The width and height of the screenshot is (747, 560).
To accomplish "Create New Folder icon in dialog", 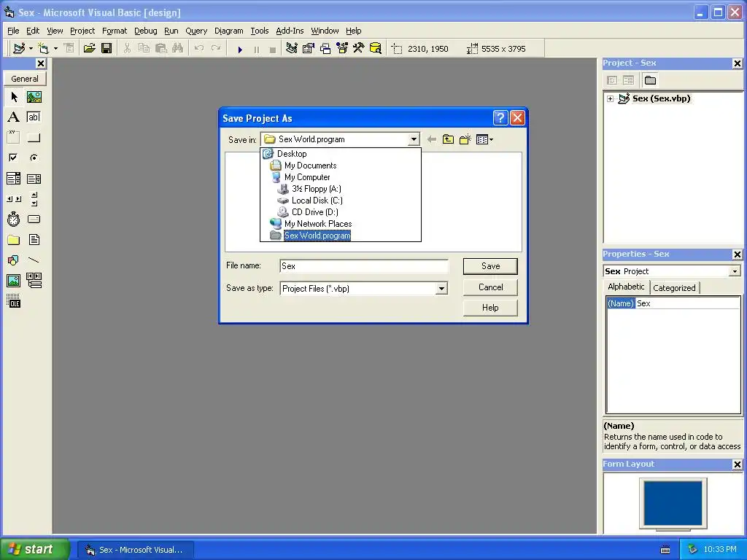I will point(465,139).
